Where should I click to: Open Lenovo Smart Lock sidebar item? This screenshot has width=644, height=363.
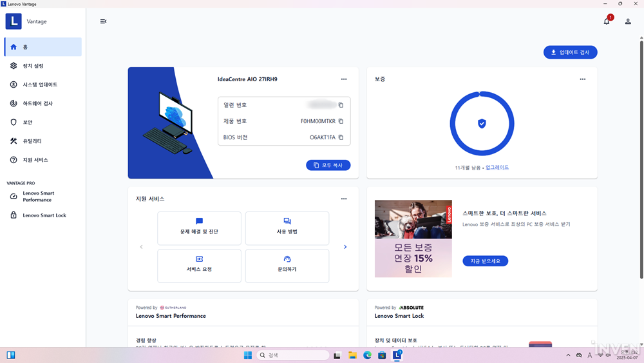click(x=43, y=215)
